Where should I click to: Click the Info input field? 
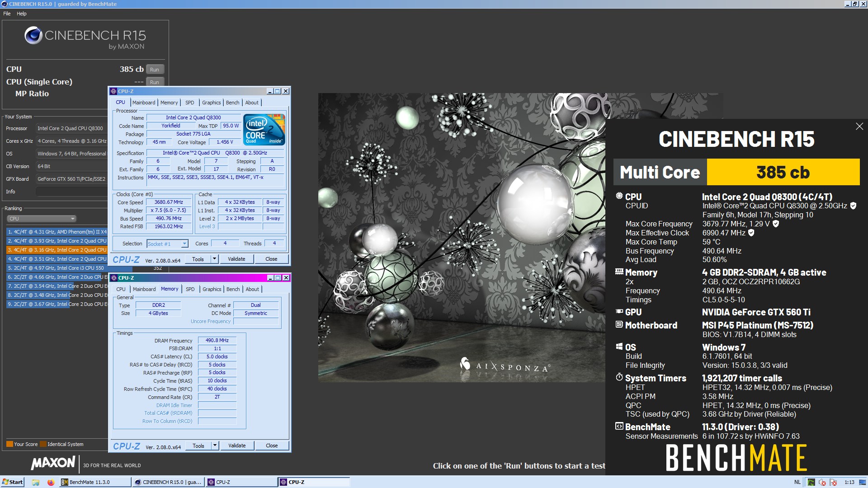71,192
